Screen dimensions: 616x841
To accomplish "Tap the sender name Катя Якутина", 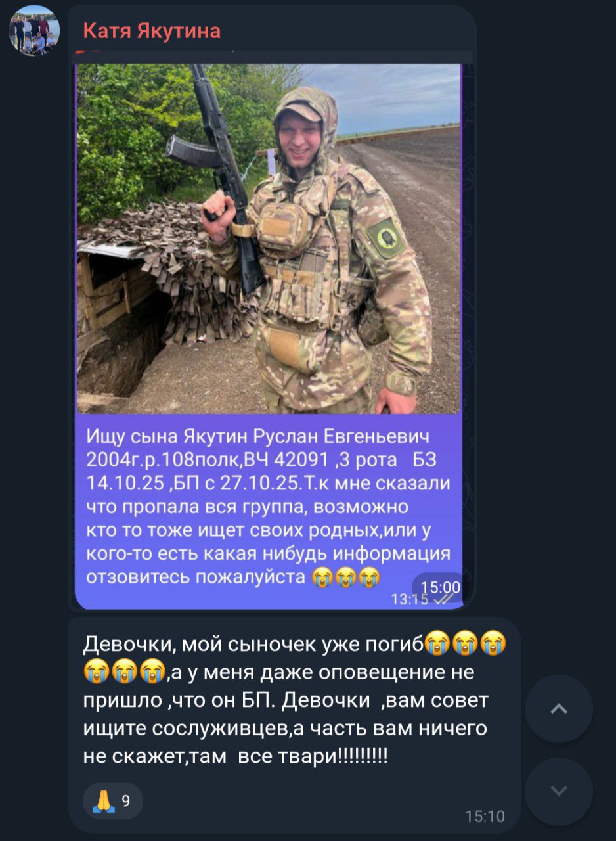I will point(152,31).
